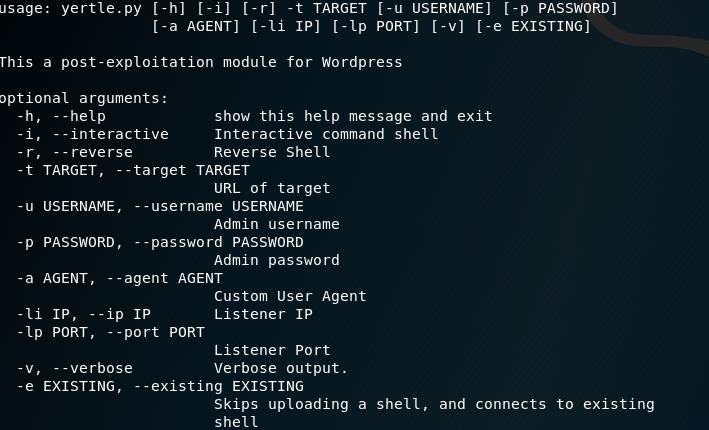
Task: Click the "Admin password" description text
Action: [x=277, y=260]
